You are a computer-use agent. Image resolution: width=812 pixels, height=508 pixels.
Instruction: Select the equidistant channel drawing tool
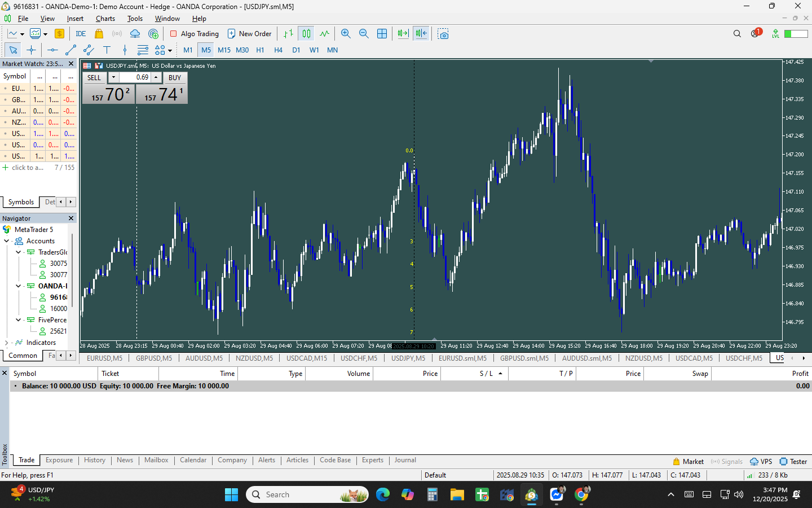pos(89,50)
